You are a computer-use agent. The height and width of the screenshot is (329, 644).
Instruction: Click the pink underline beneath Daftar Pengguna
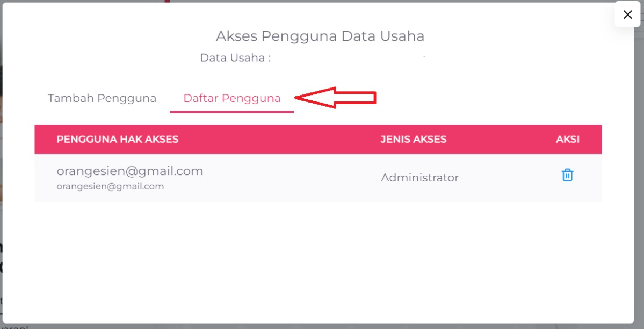(x=232, y=112)
